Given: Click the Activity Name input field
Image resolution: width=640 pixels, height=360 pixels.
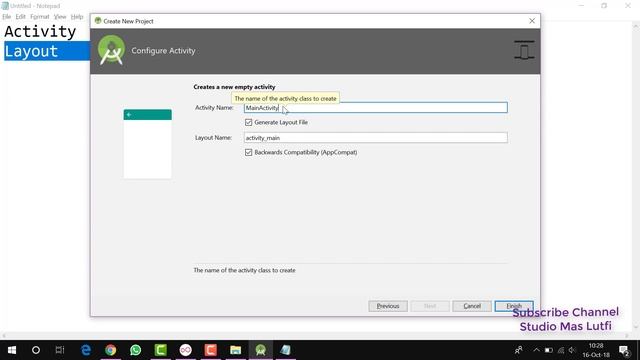Looking at the screenshot, I should click(x=376, y=108).
